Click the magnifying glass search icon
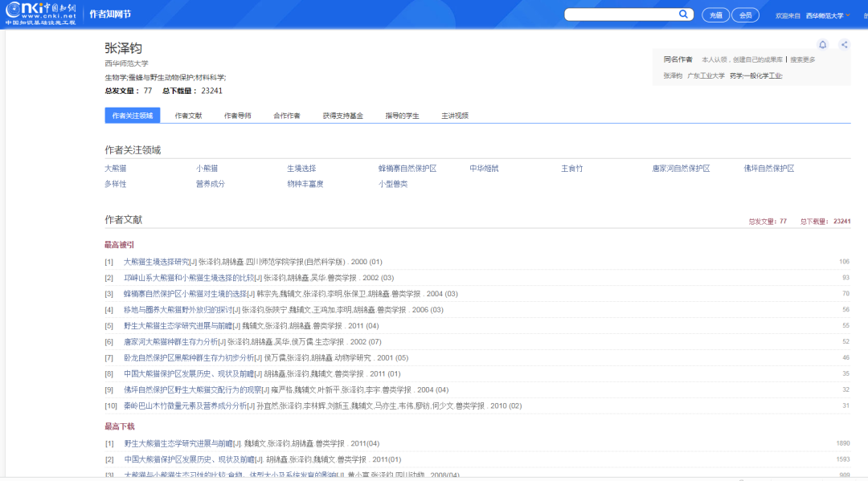 [683, 14]
